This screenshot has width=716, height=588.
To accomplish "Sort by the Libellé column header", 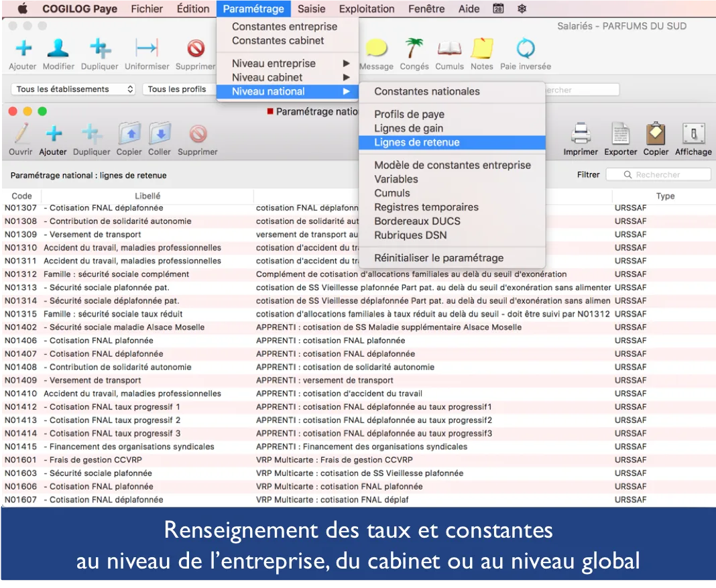I will [147, 196].
